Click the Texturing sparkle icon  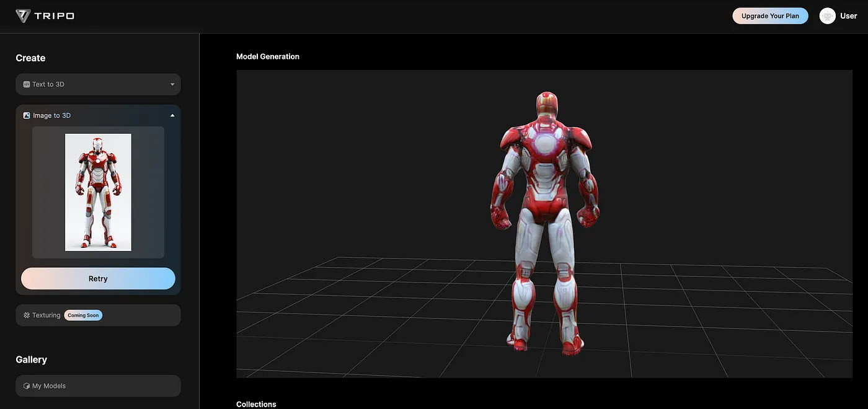point(27,315)
